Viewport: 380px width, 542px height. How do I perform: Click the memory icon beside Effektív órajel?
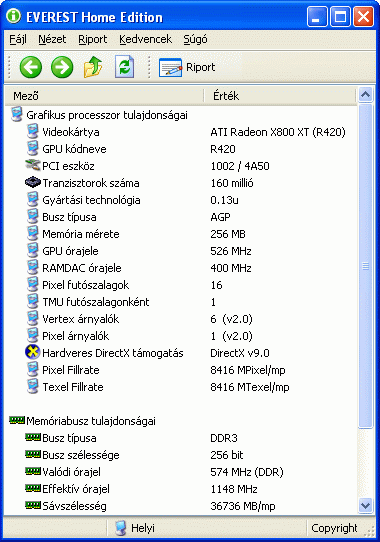click(x=33, y=488)
